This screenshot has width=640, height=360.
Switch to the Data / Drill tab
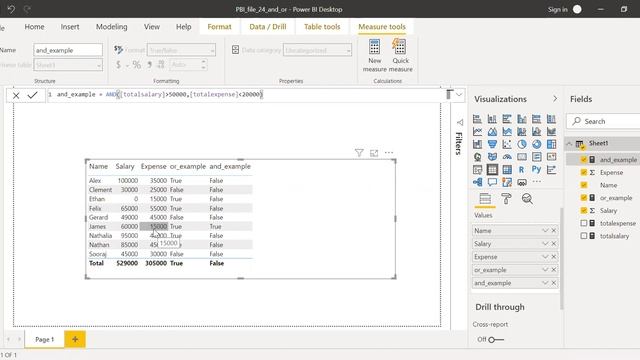point(268,27)
